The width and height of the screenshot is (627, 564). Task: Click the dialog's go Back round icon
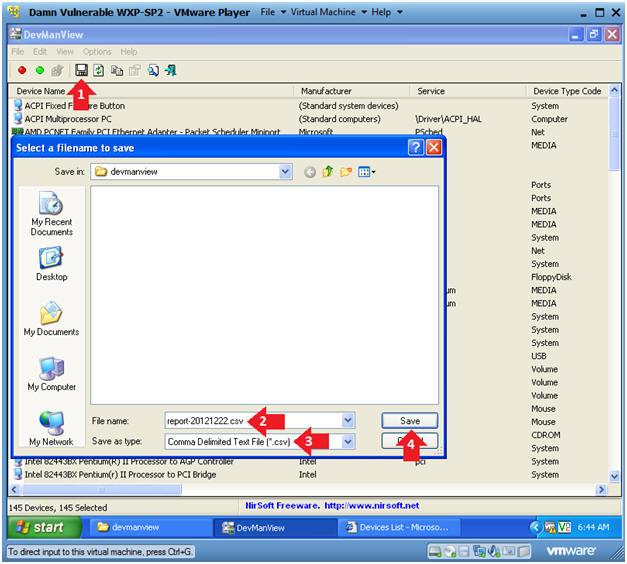pyautogui.click(x=310, y=172)
